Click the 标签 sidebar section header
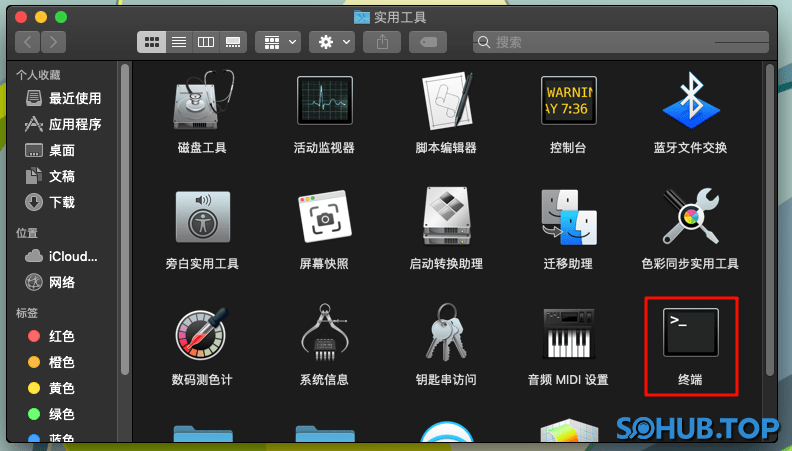792x451 pixels. click(27, 313)
